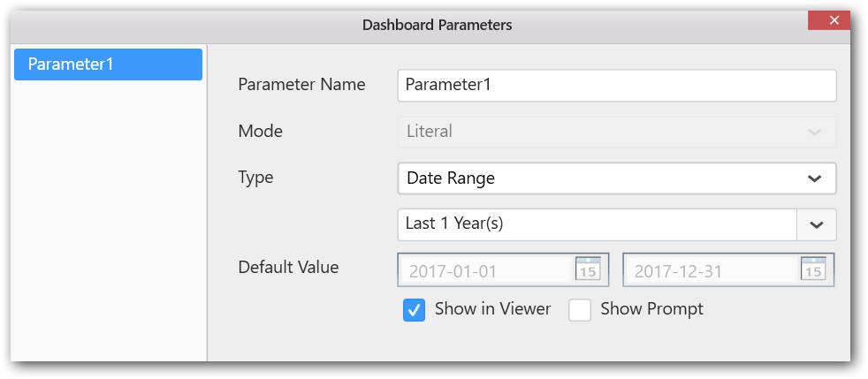Screen dimensions: 868x379
Task: Enable the Show Prompt checkbox
Action: (580, 310)
